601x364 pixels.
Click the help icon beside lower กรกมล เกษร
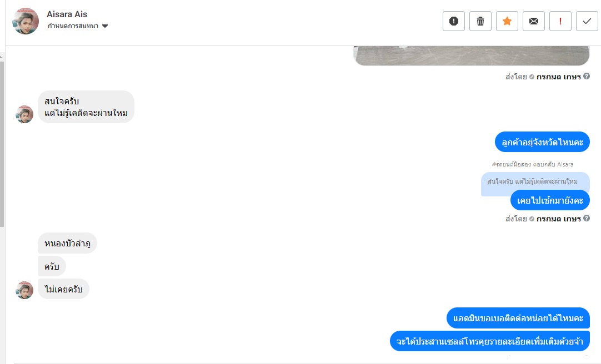tap(587, 218)
